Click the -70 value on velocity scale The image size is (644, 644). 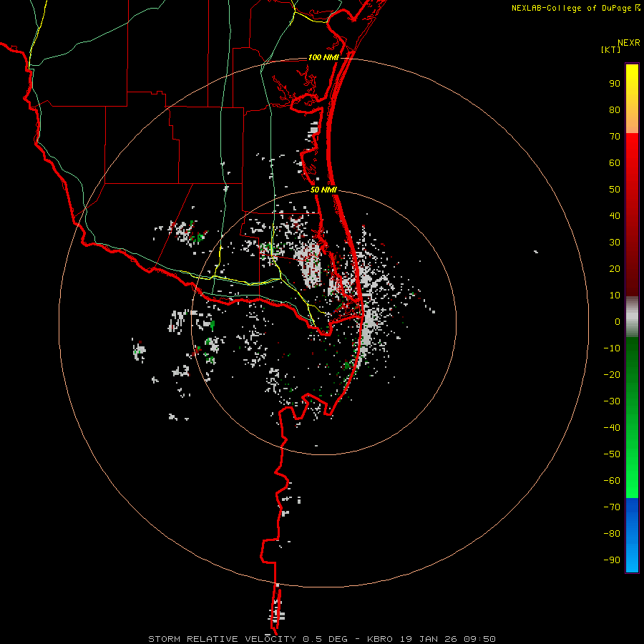coord(612,507)
